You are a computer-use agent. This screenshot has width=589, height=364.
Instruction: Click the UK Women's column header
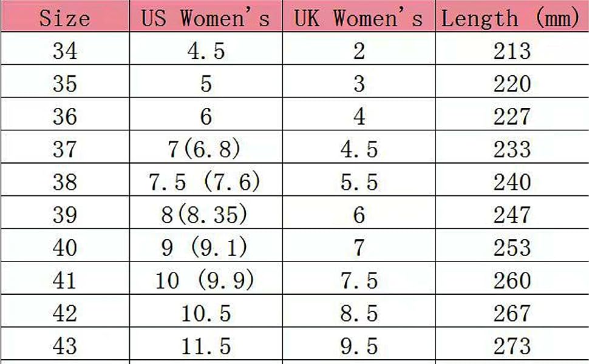[359, 16]
